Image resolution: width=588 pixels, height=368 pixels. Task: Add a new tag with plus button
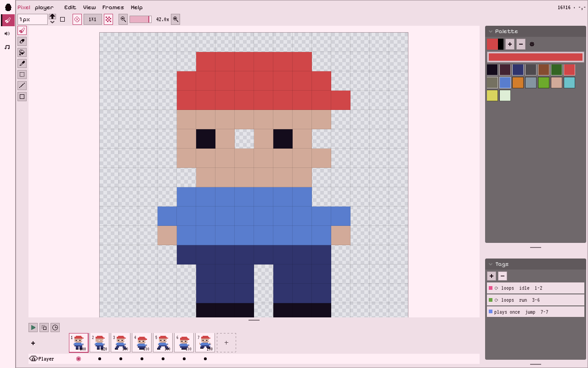492,276
